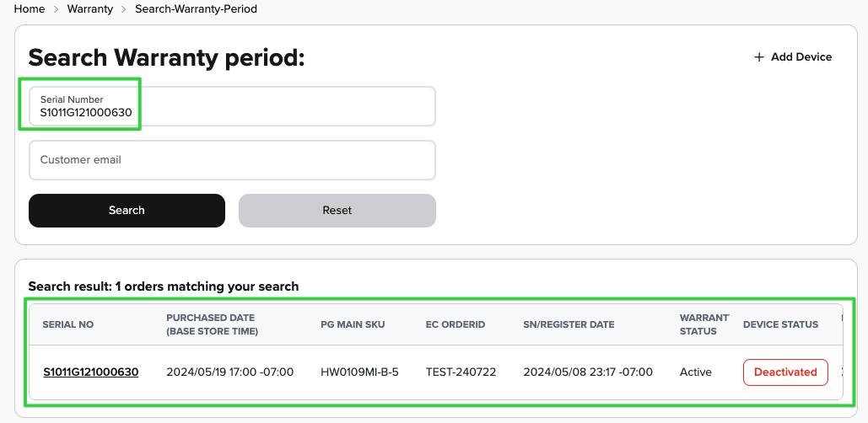Open serial S1011G121000630 result link

point(91,372)
